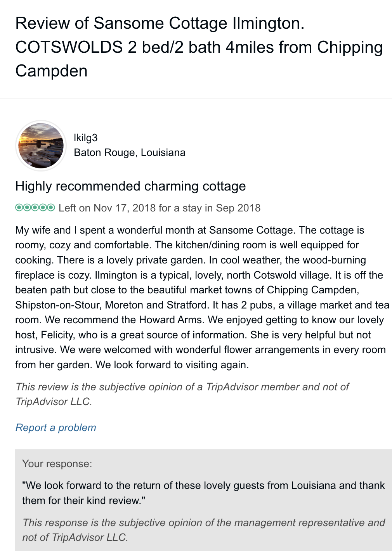
Task: Click the "Sep 2018" stay date text
Action: 238,208
